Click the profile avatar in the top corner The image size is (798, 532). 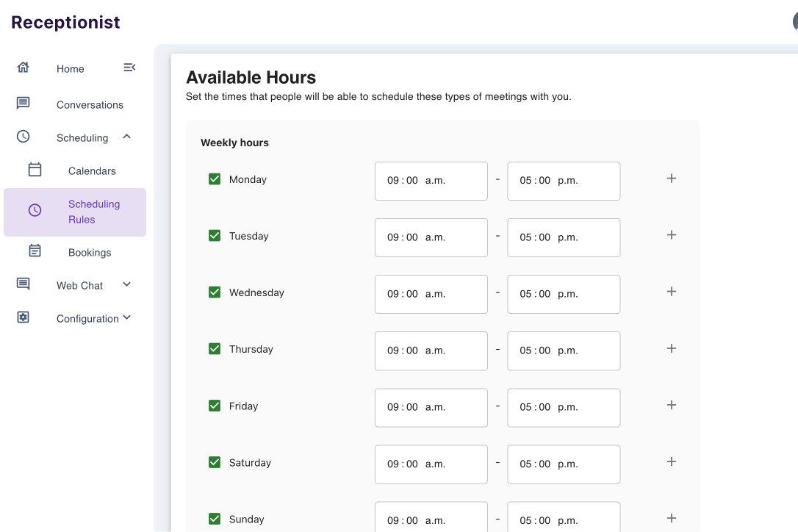[794, 21]
